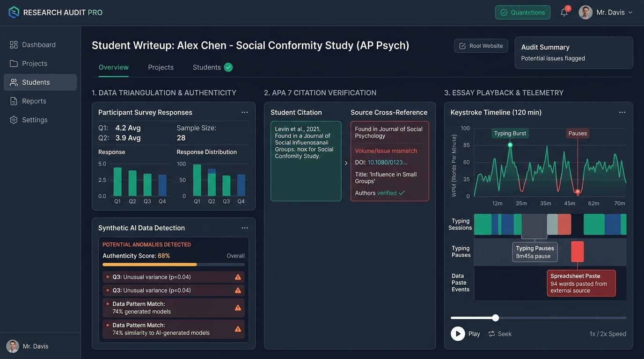This screenshot has height=359, width=644.
Task: Click the Authenticity Score progress bar
Action: [174, 265]
